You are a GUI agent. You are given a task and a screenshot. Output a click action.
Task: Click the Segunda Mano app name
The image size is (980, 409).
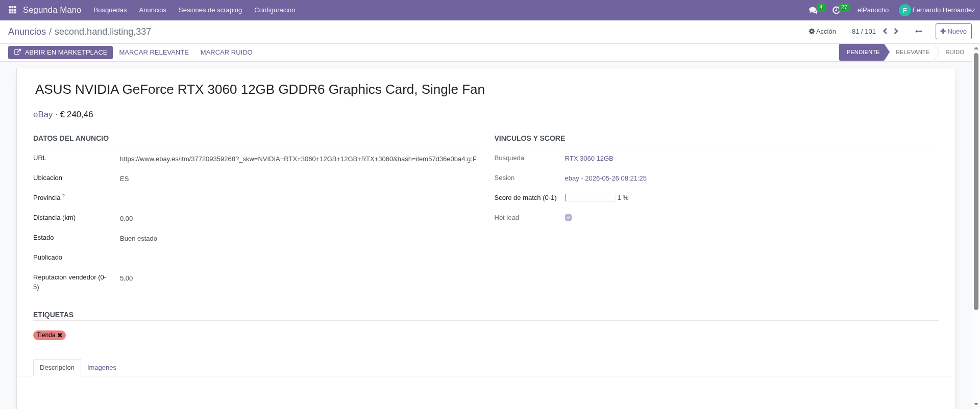pyautogui.click(x=52, y=10)
